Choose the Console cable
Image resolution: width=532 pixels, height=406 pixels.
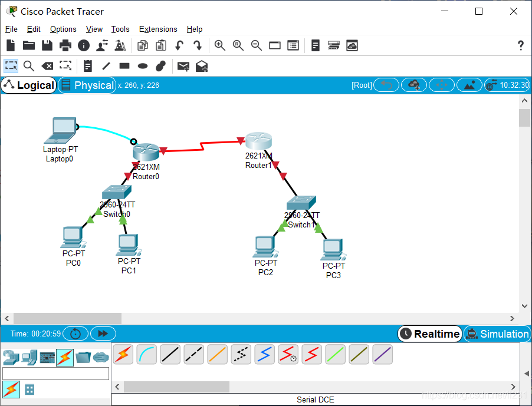pos(147,354)
